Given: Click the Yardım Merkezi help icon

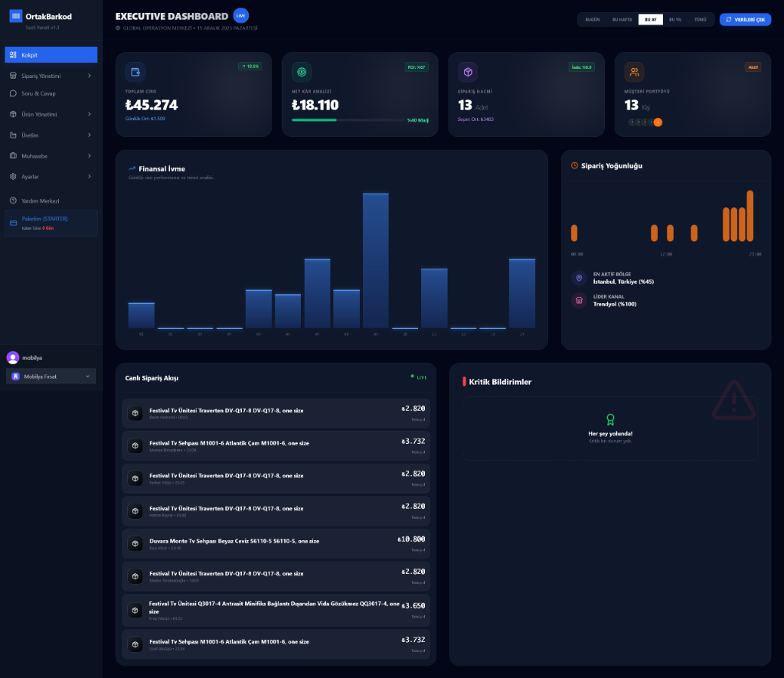Looking at the screenshot, I should click(x=11, y=200).
